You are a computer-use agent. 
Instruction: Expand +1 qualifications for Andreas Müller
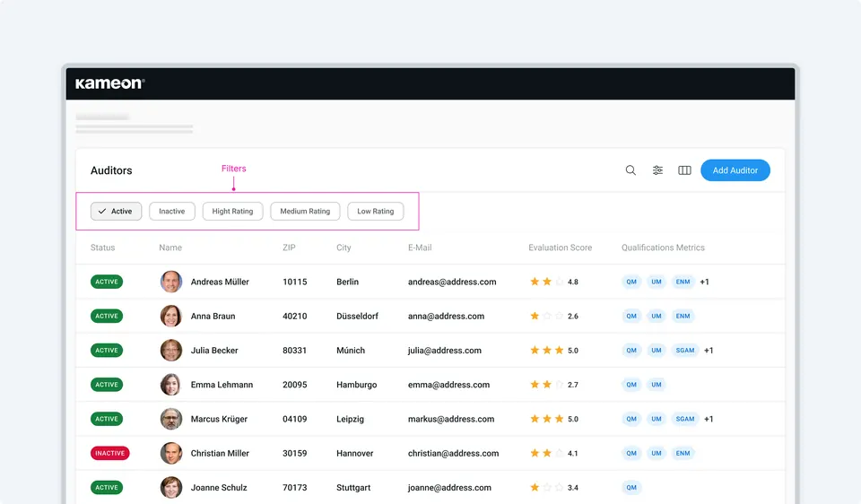pyautogui.click(x=705, y=282)
